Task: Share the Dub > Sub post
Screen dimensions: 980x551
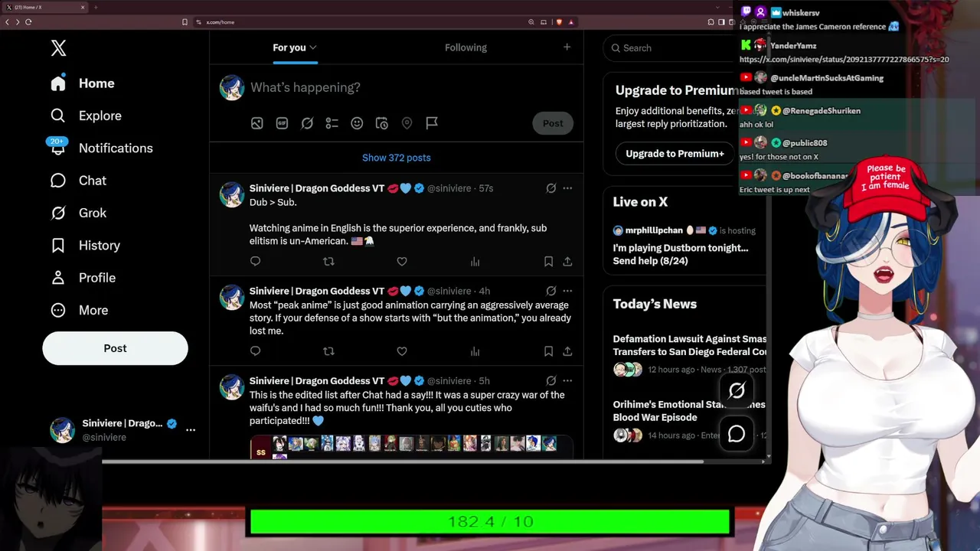Action: click(567, 262)
